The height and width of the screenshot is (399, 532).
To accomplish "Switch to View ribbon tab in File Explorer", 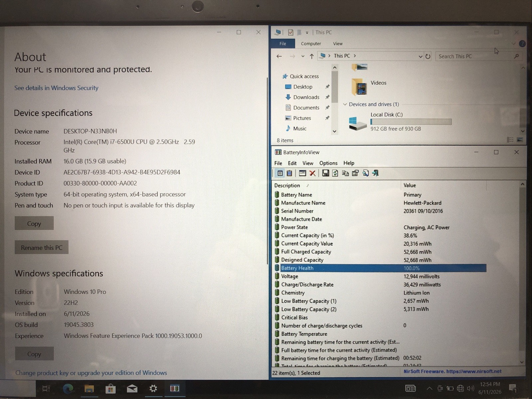I will 338,44.
